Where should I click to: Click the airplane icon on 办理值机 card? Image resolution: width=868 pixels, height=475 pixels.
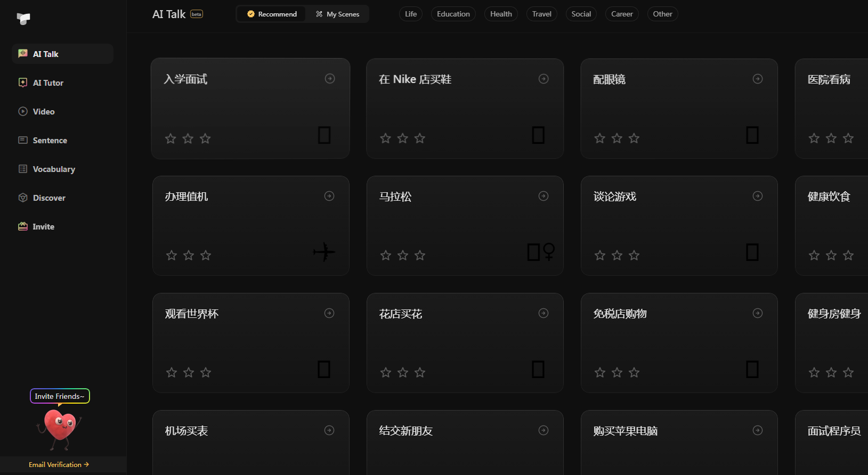324,252
